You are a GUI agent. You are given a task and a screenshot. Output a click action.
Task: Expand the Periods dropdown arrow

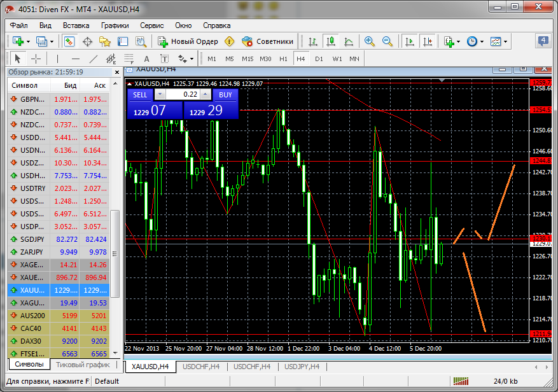(x=482, y=41)
